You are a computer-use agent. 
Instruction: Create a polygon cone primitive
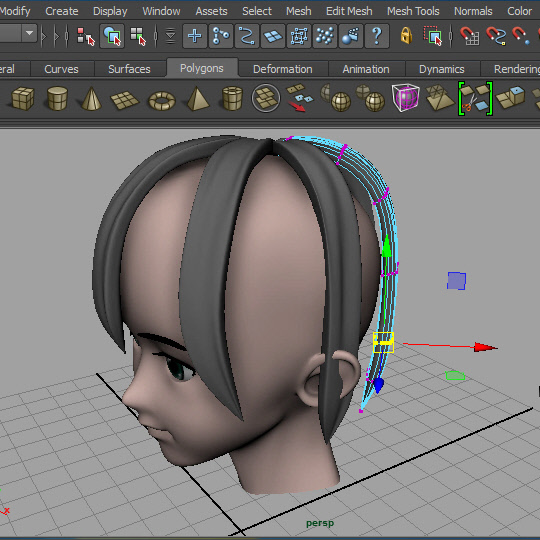pos(91,98)
